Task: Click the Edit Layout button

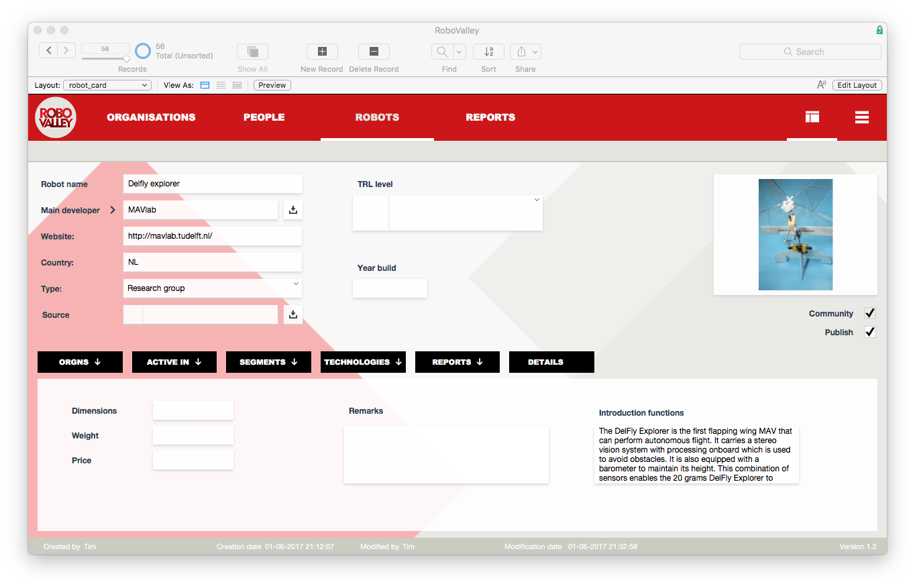Action: [x=857, y=85]
